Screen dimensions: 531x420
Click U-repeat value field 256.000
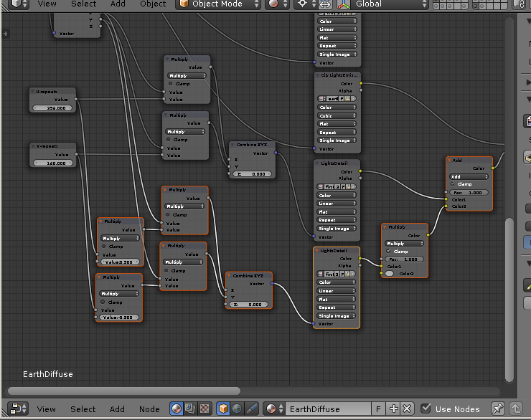click(x=52, y=108)
